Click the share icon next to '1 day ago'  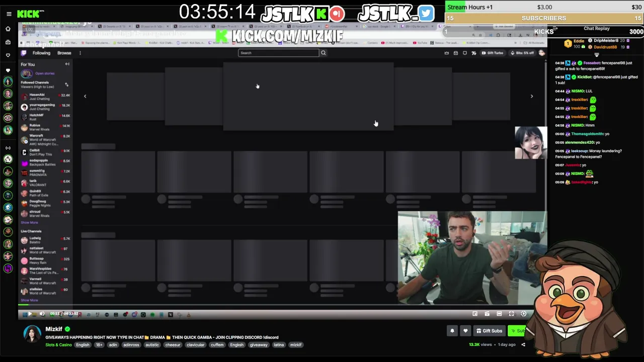[x=523, y=345]
